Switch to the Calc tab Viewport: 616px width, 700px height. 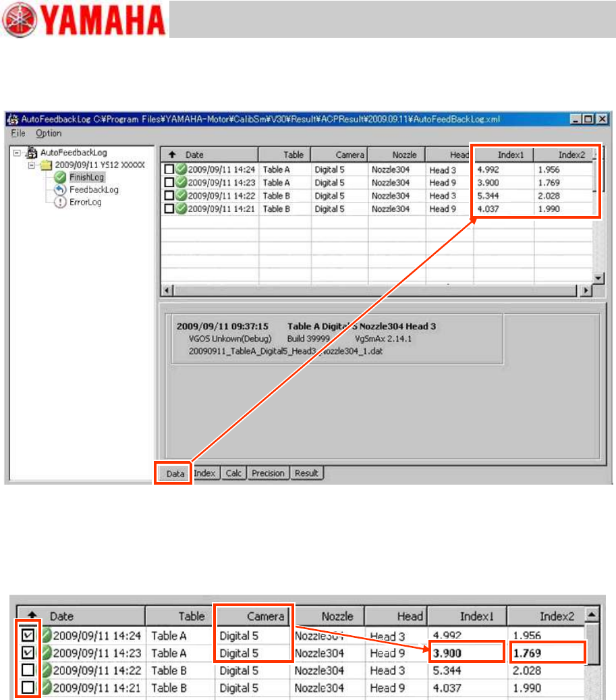(233, 473)
